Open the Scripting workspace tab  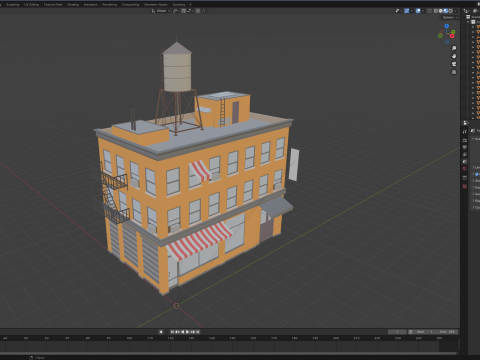[x=179, y=4]
